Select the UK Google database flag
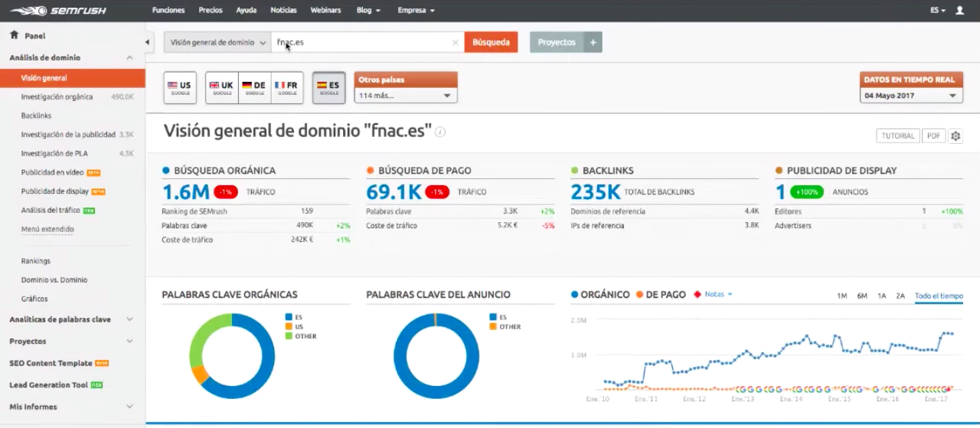The height and width of the screenshot is (428, 980). 222,88
